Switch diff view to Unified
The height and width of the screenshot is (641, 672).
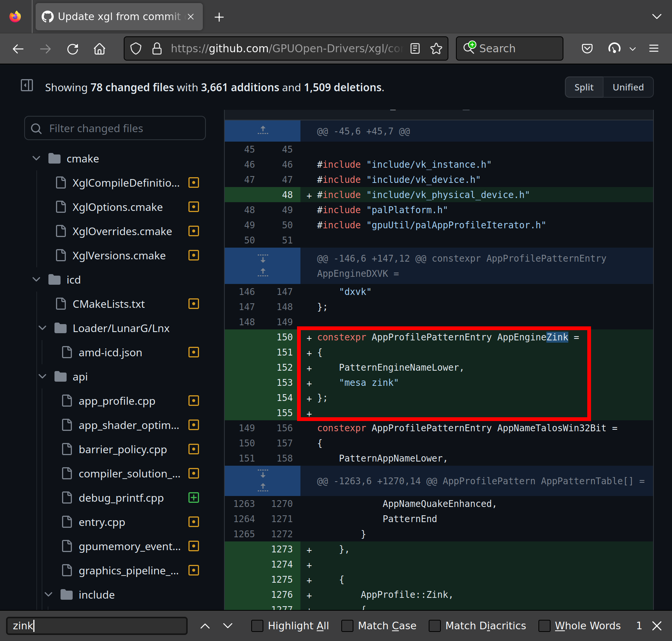pos(628,87)
